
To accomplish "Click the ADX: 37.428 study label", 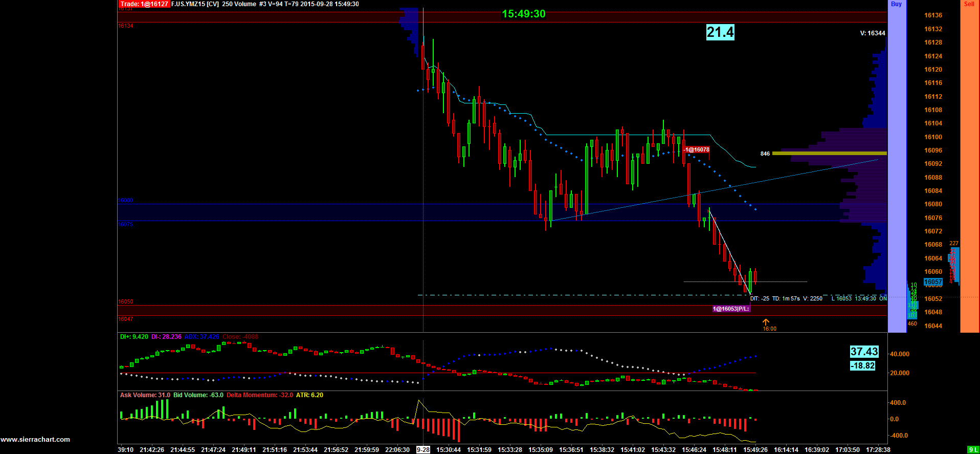I will click(x=202, y=337).
